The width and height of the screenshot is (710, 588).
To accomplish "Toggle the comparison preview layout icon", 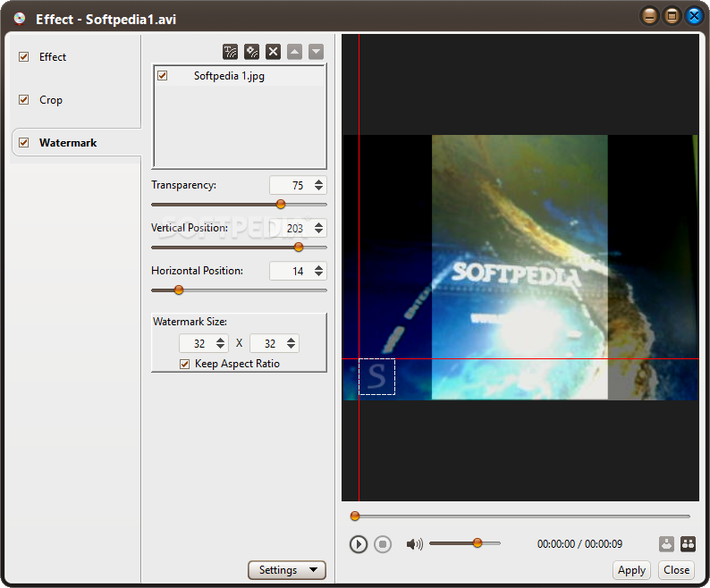I will (x=688, y=544).
